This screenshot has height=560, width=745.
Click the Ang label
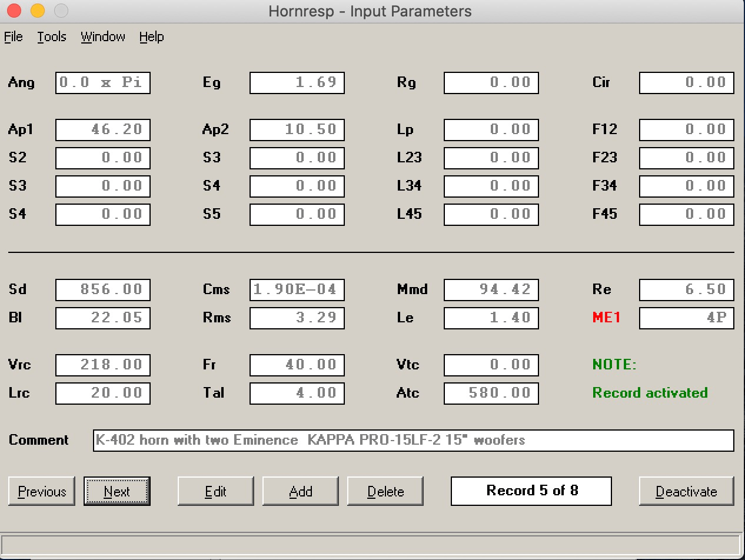(21, 83)
